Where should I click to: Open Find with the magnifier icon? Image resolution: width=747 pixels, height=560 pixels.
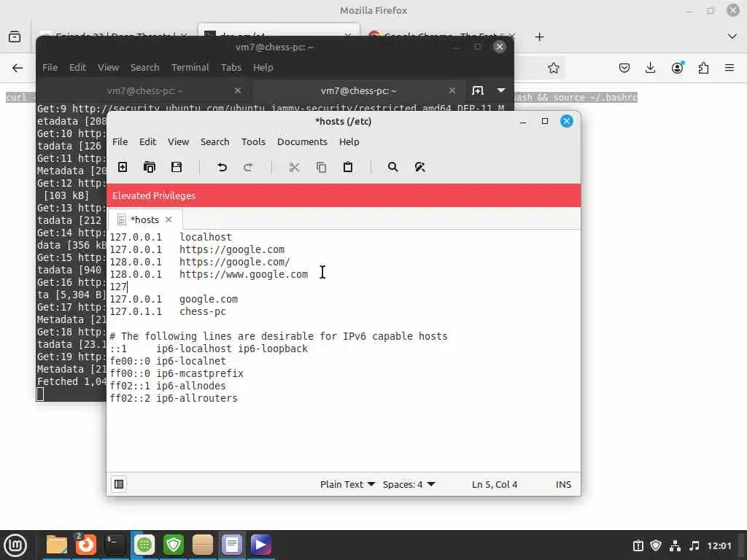pos(392,167)
